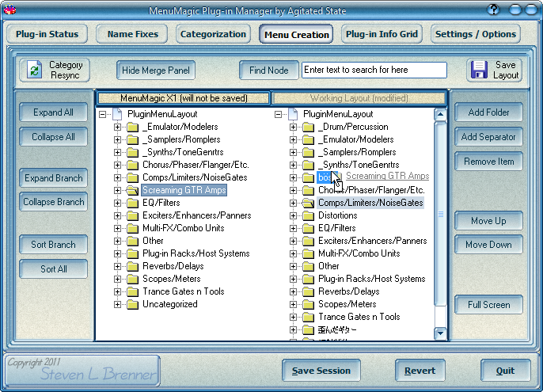543x392 pixels.
Task: Click the Category Resync refresh icon
Action: pyautogui.click(x=35, y=70)
